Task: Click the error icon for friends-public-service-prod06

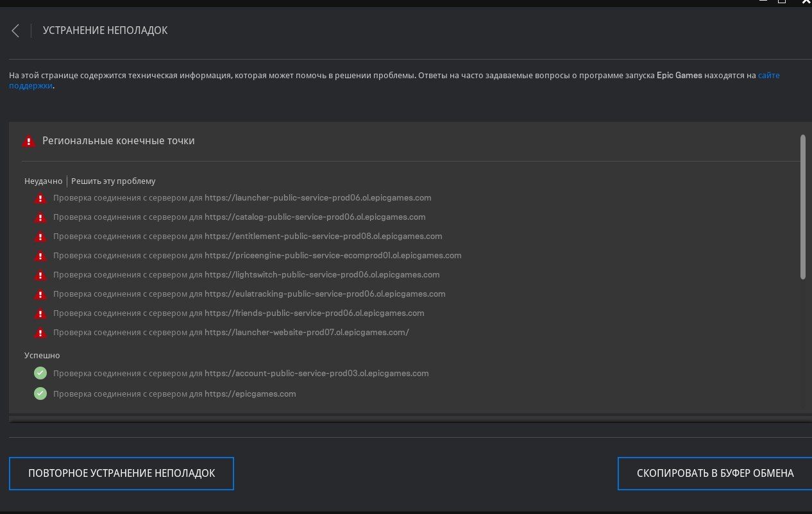Action: point(40,314)
